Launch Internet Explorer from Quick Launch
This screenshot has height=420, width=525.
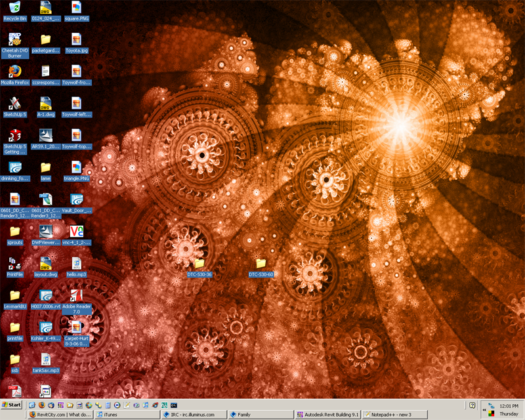pyautogui.click(x=31, y=406)
